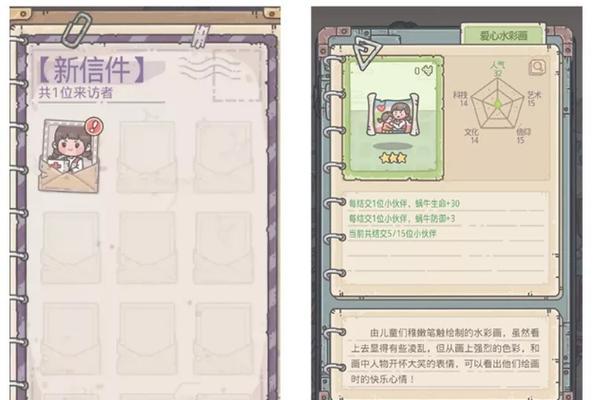595x400 pixels.
Task: Click the triangle paperclip on item card
Action: coord(365,53)
